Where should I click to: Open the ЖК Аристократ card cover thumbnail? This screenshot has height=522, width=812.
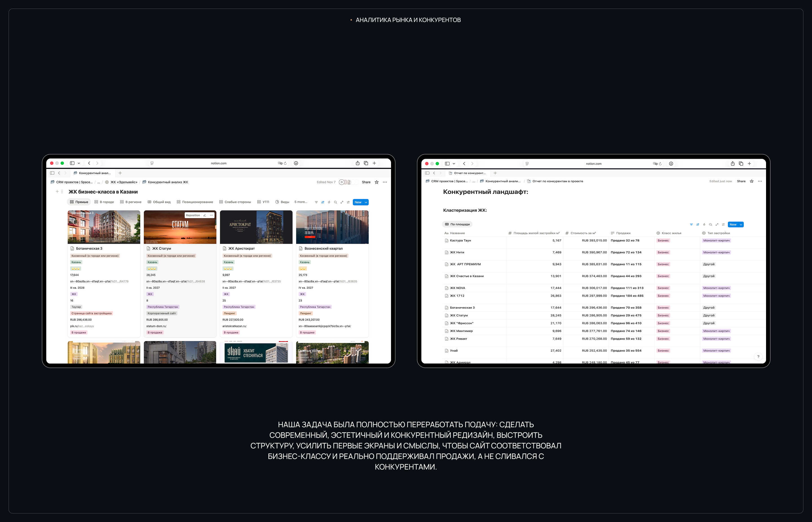(256, 227)
